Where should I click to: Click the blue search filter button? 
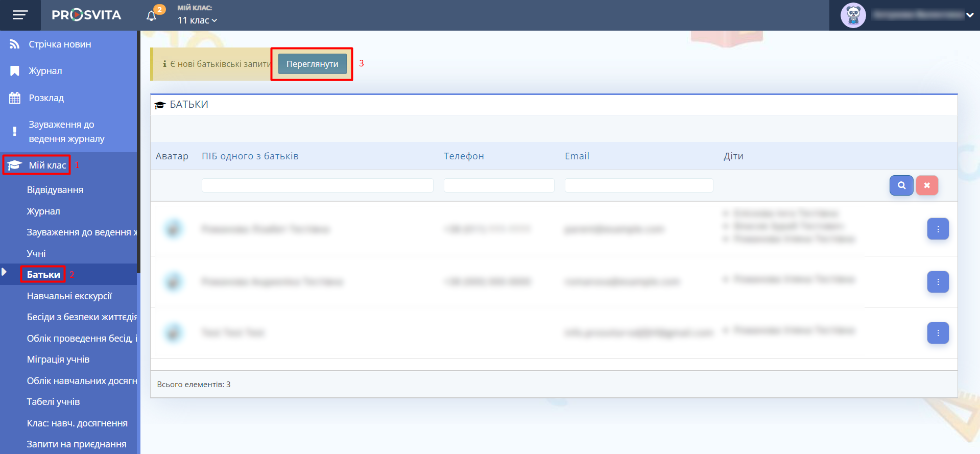(x=901, y=185)
